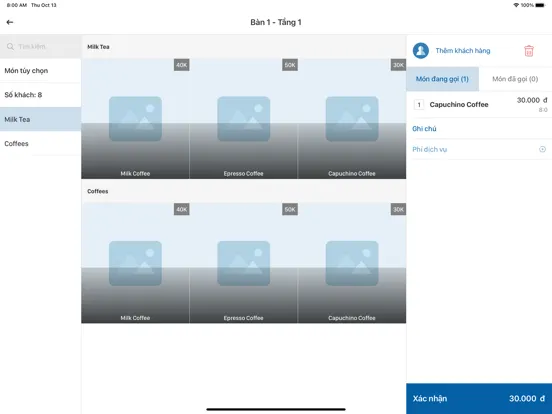Edit Số khách: 8 entry

point(40,95)
